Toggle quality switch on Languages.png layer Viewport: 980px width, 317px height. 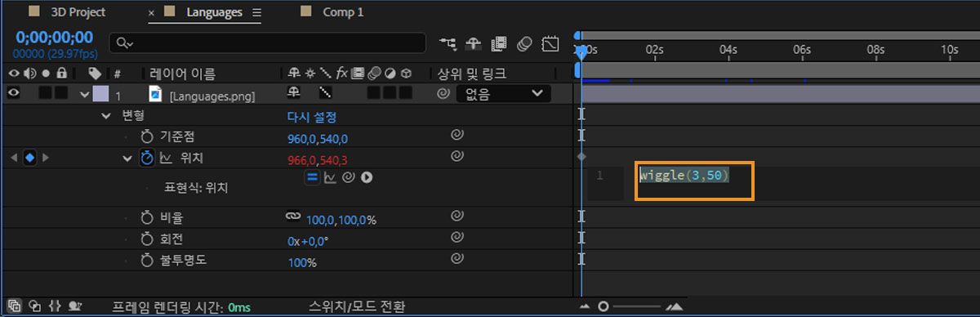point(325,93)
